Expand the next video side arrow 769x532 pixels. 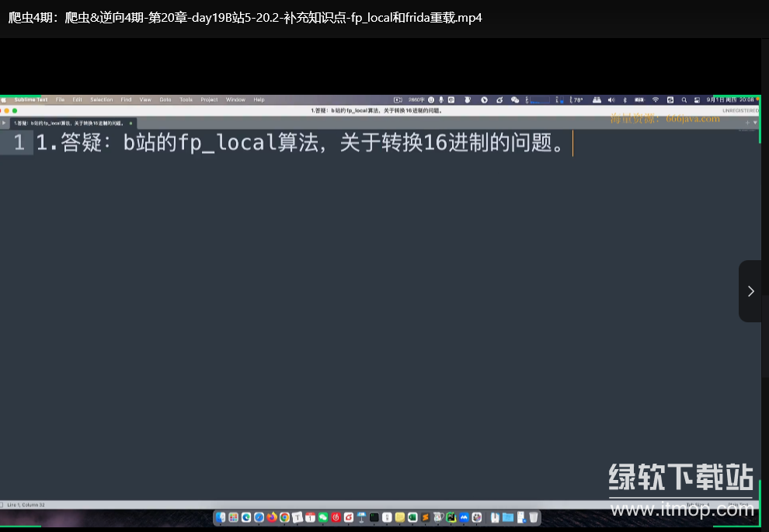click(x=750, y=291)
